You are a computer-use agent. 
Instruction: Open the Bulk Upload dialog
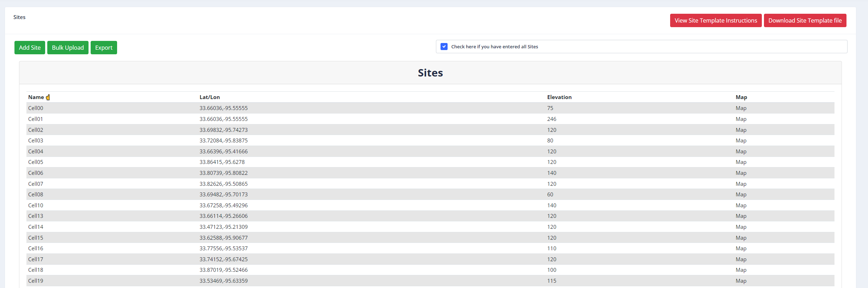[x=68, y=48]
